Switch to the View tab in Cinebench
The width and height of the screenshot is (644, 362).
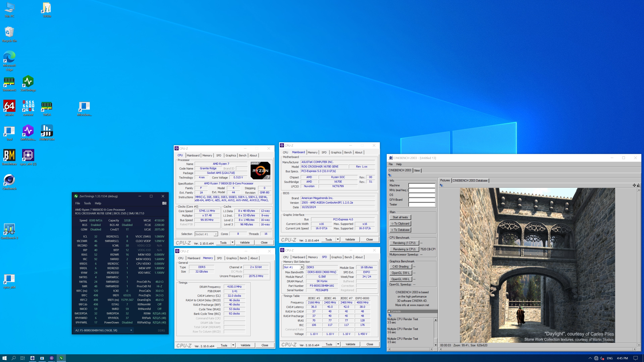click(417, 170)
